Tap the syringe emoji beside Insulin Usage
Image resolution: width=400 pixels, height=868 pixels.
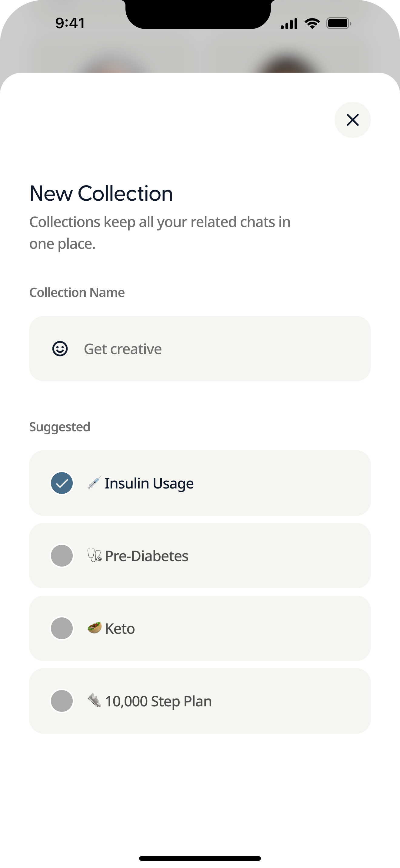pyautogui.click(x=95, y=483)
